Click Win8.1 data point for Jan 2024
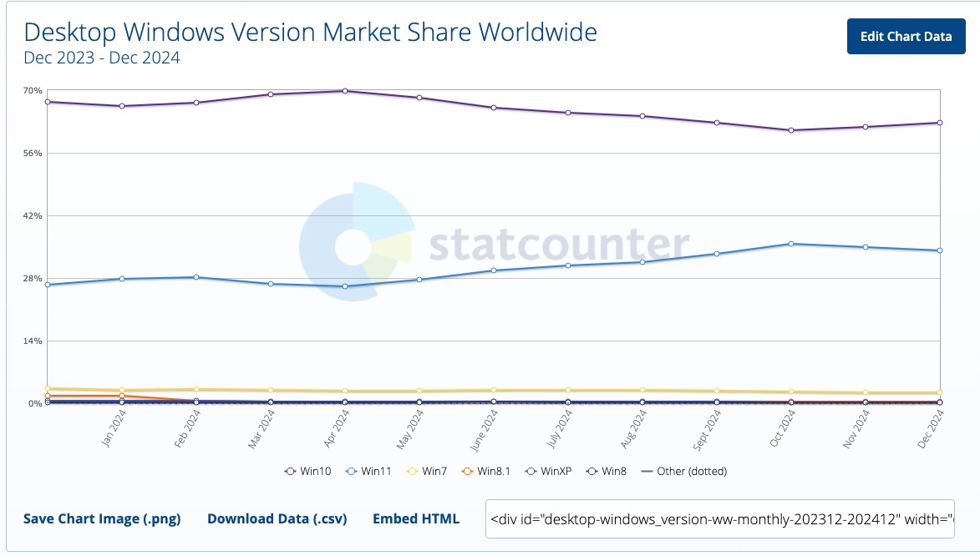The image size is (980, 556). pos(122,396)
